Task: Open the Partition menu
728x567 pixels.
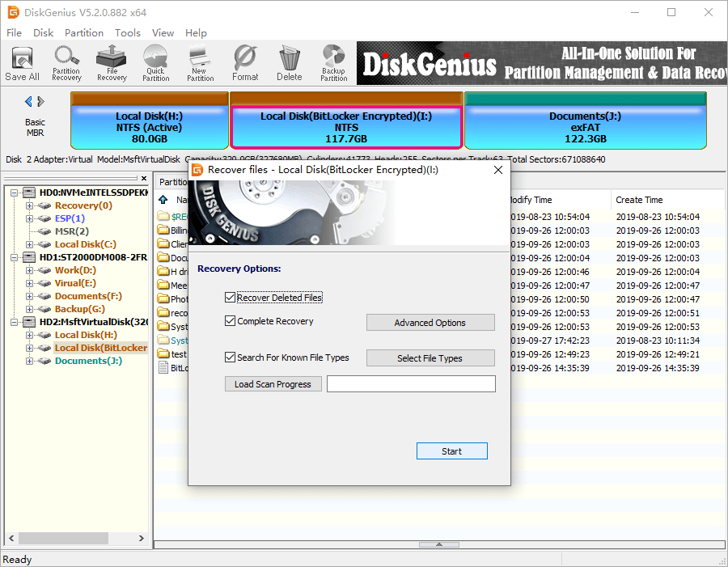Action: point(84,33)
